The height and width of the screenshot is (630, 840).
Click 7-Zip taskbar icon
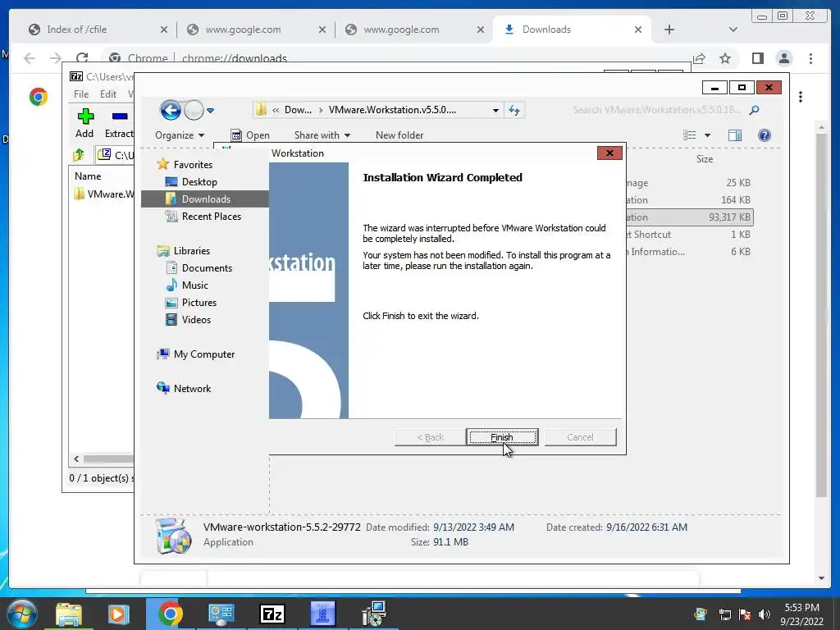[272, 614]
